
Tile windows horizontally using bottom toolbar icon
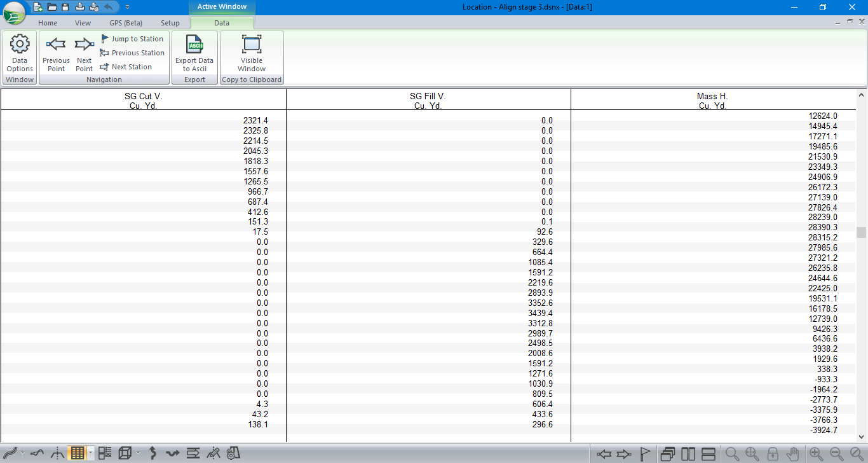tap(709, 453)
